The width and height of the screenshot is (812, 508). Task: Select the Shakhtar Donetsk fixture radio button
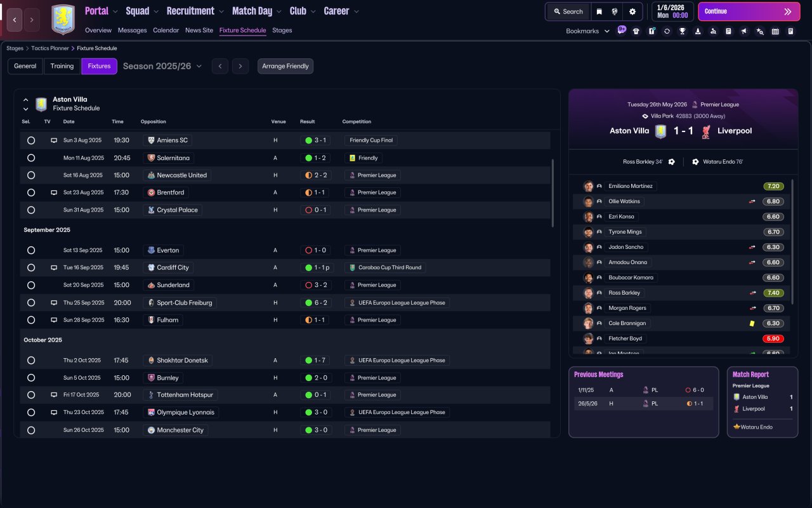[x=31, y=361]
